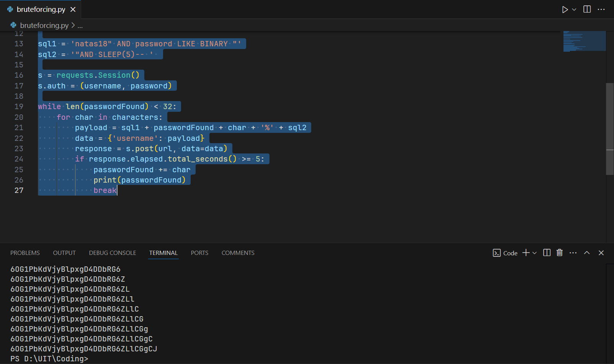This screenshot has height=364, width=614.
Task: Click terminal output line ending in 'CGgCJ'
Action: 84,349
